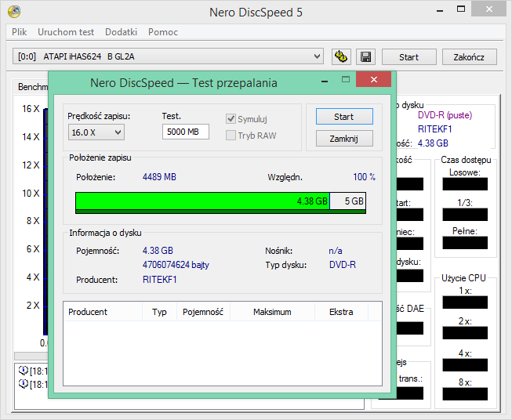This screenshot has height=420, width=512.
Task: Enable the Tryb RAW checkbox
Action: (x=231, y=136)
